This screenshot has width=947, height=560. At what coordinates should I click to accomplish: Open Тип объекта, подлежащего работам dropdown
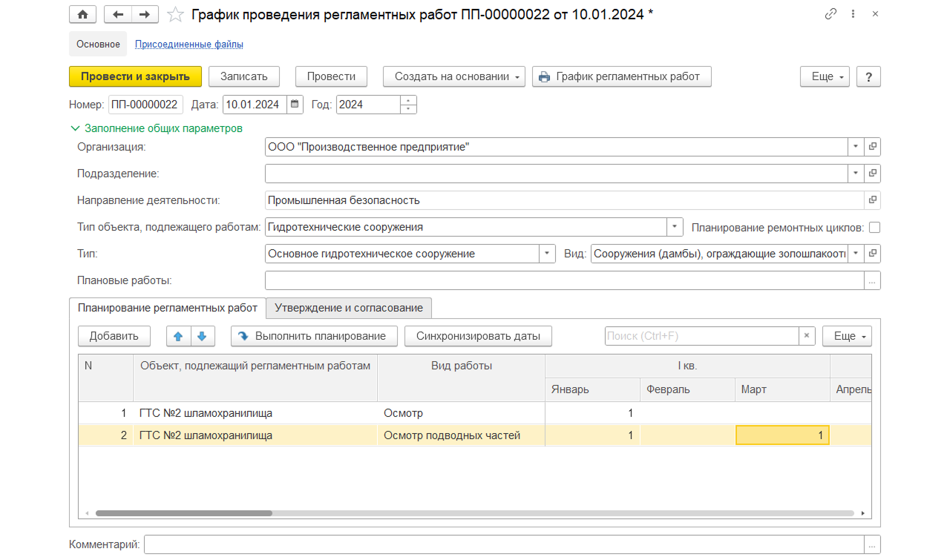point(675,227)
